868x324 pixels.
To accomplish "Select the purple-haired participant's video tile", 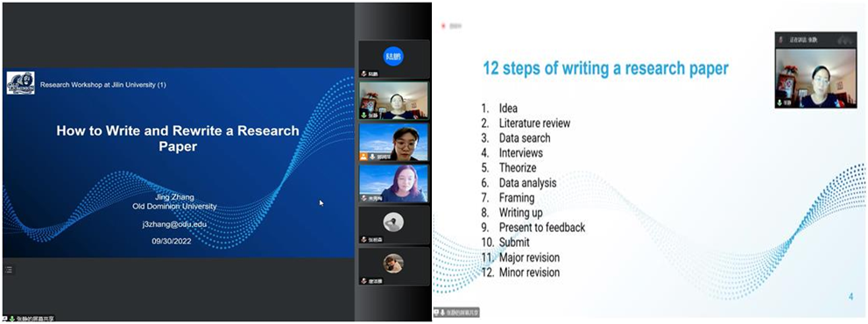I will tap(393, 183).
